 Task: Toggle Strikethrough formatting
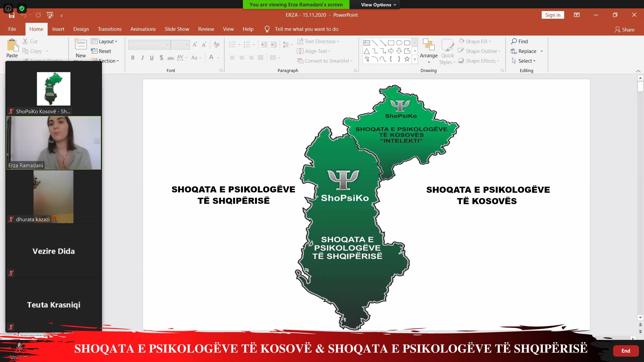[x=171, y=58]
